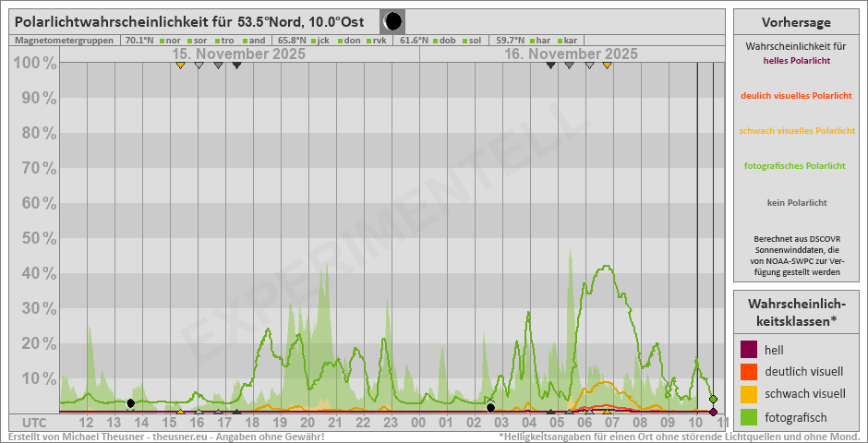The image size is (868, 443).
Task: Click the black moon marker near hour 13
Action: click(x=131, y=403)
